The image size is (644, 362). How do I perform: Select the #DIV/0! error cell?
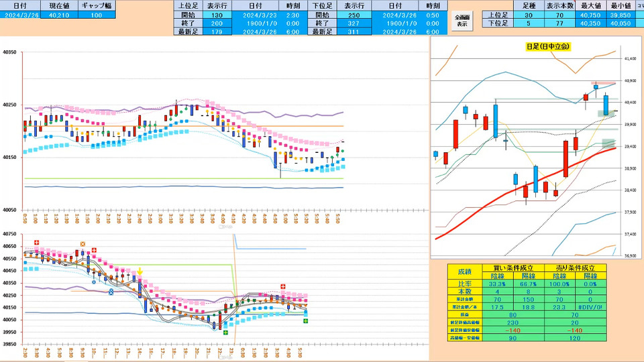click(x=590, y=307)
